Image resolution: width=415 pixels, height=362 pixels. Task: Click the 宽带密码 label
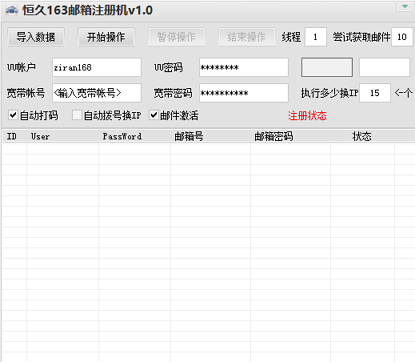173,93
